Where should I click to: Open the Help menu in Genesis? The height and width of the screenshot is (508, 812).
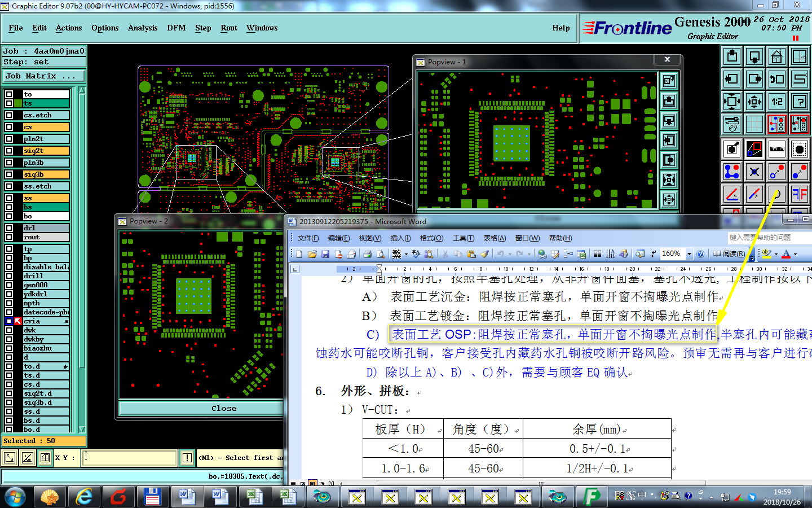click(561, 28)
